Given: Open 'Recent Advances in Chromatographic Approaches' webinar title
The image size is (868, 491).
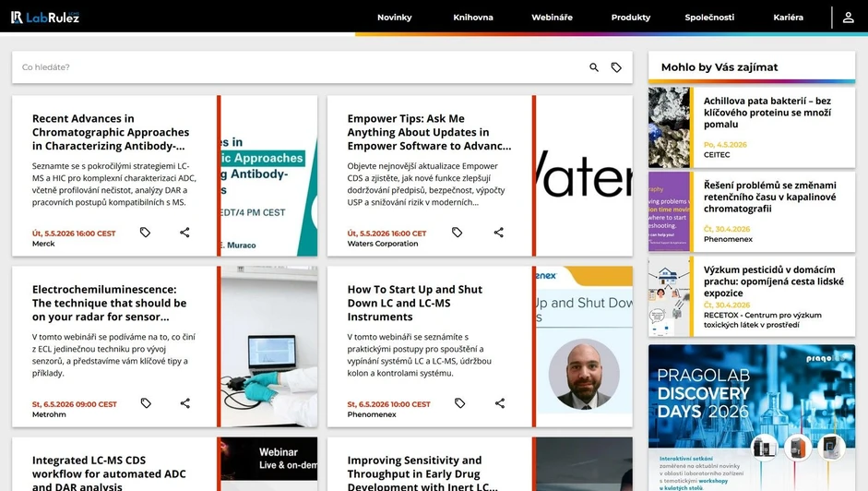Looking at the screenshot, I should point(111,132).
